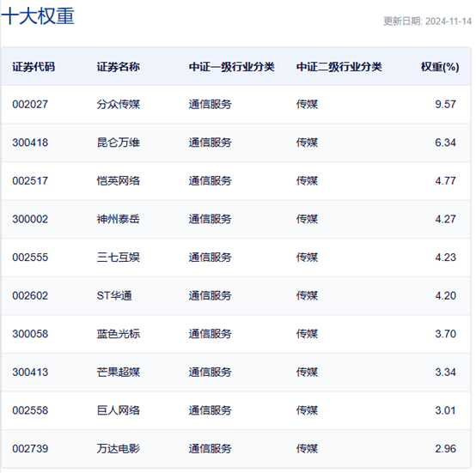Click the 证券名称 column header
Image resolution: width=476 pixels, height=473 pixels.
118,67
